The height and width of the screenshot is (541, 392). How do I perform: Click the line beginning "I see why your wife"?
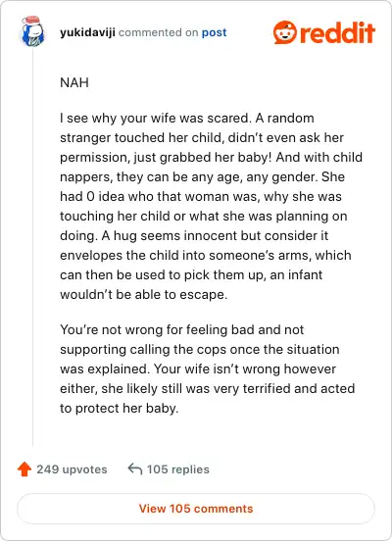point(187,118)
